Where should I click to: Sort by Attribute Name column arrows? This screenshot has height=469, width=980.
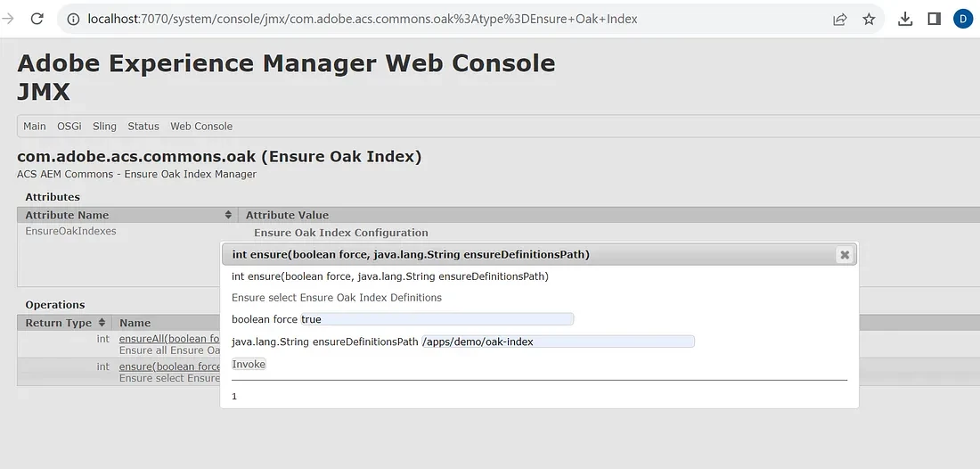tap(228, 215)
